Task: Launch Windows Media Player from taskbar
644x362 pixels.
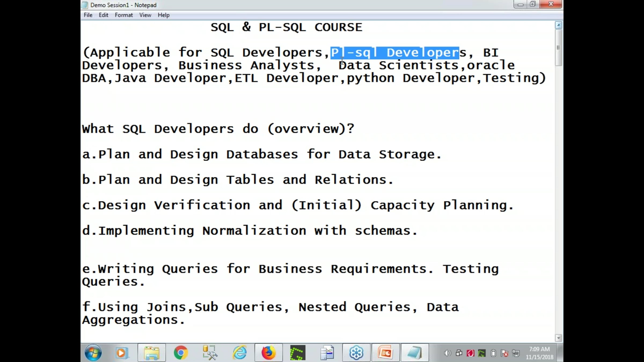Action: coord(122,353)
